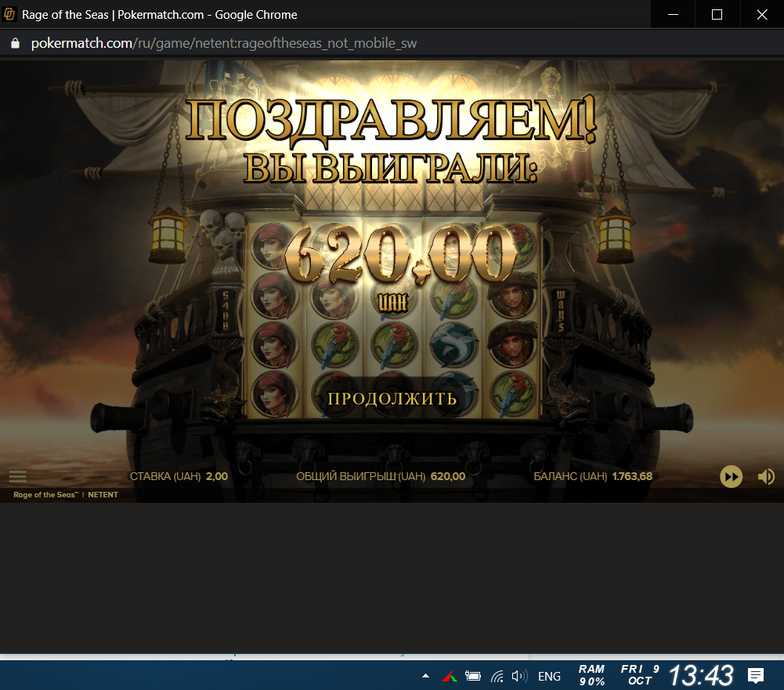This screenshot has width=784, height=690.
Task: Close the Chrome game window
Action: (762, 14)
